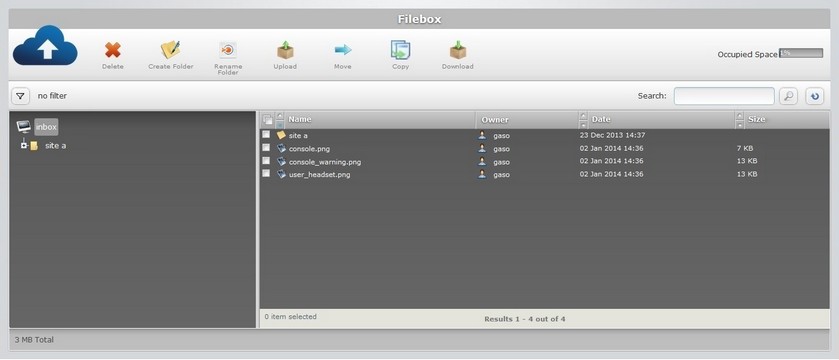Screen dimensions: 839x360
Task: Click the file icon of user_headset.png
Action: click(x=281, y=174)
